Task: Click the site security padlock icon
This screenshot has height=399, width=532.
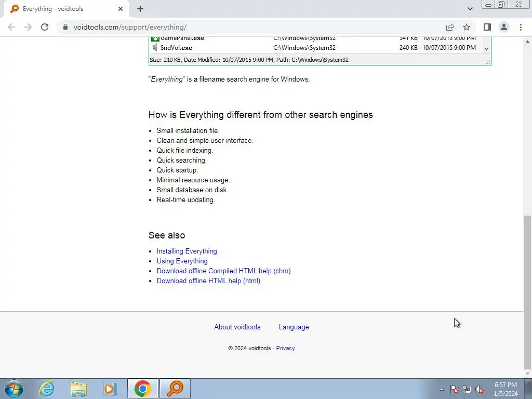Action: pos(65,27)
